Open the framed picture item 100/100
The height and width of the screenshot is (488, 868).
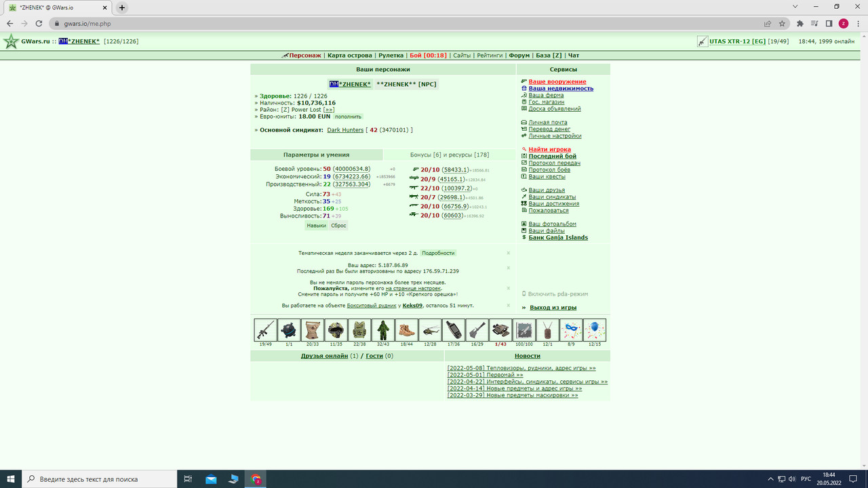coord(524,330)
